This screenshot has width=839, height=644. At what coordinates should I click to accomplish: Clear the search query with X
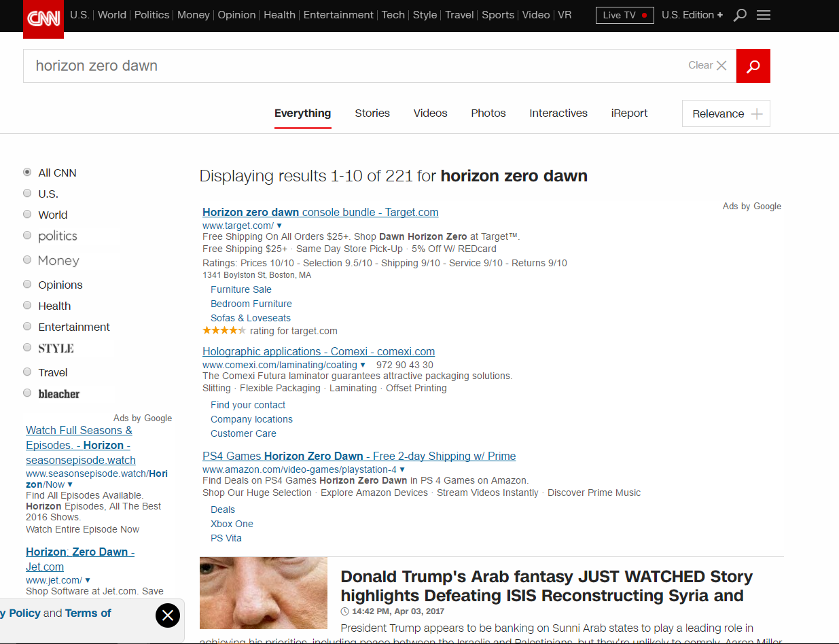[x=721, y=66]
